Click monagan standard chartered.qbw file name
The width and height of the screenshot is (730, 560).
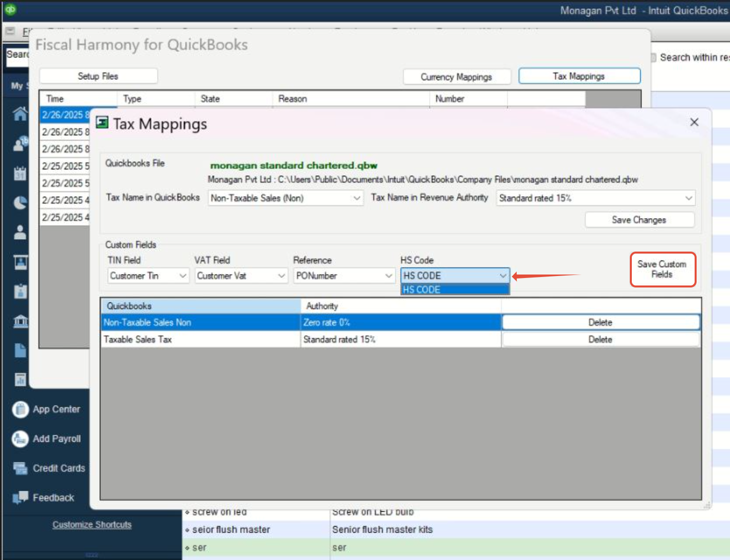293,165
